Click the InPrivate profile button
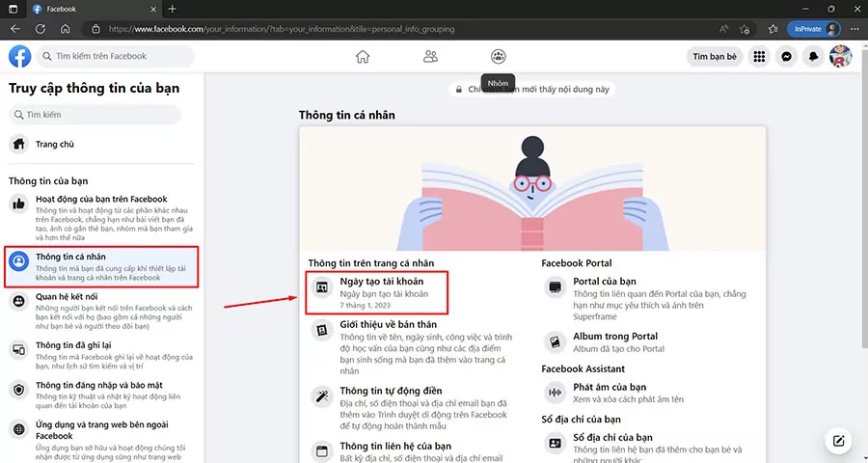 click(x=814, y=29)
